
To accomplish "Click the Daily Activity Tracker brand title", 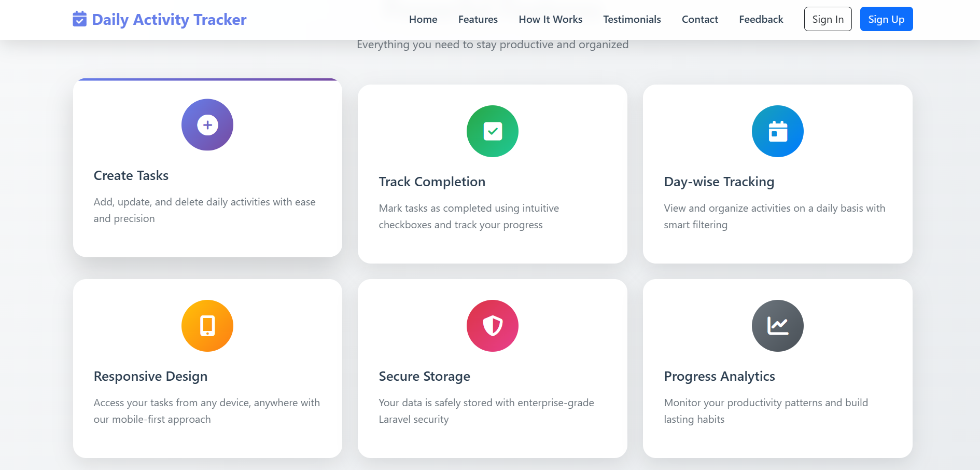I will click(x=169, y=19).
